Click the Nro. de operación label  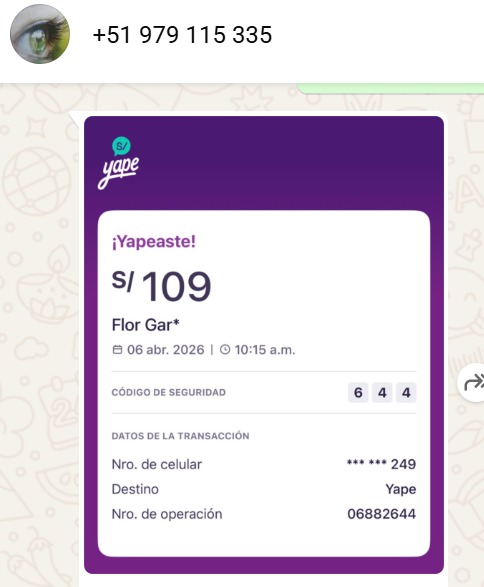coord(167,514)
